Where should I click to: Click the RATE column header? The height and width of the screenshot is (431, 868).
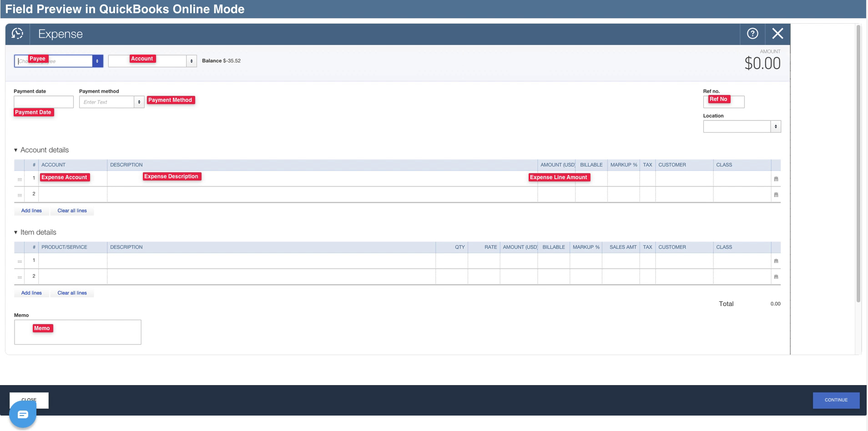(x=490, y=247)
